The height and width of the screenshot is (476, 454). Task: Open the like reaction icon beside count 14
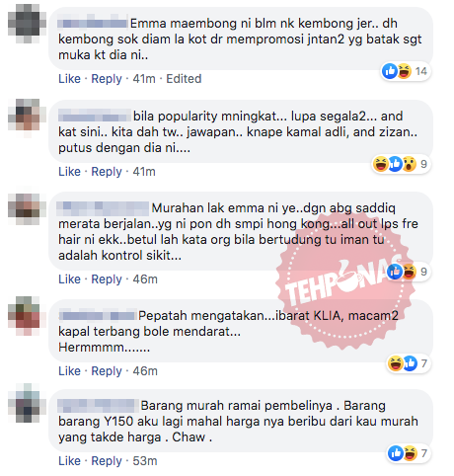pyautogui.click(x=390, y=71)
